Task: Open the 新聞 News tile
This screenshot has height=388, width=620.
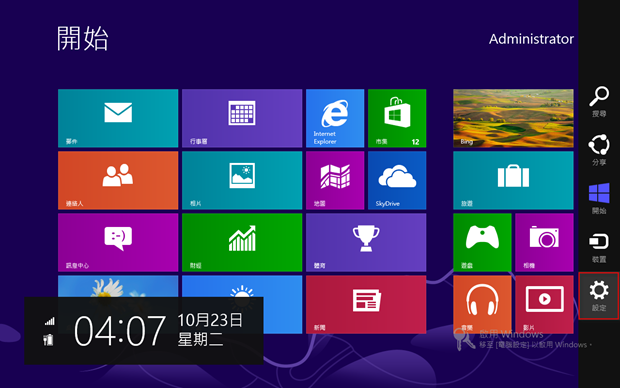Action: [366, 305]
